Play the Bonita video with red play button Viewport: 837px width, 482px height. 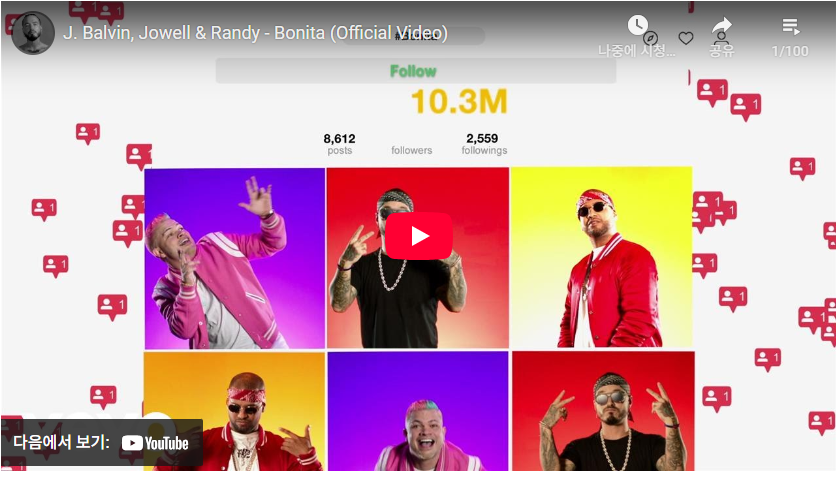click(x=418, y=236)
